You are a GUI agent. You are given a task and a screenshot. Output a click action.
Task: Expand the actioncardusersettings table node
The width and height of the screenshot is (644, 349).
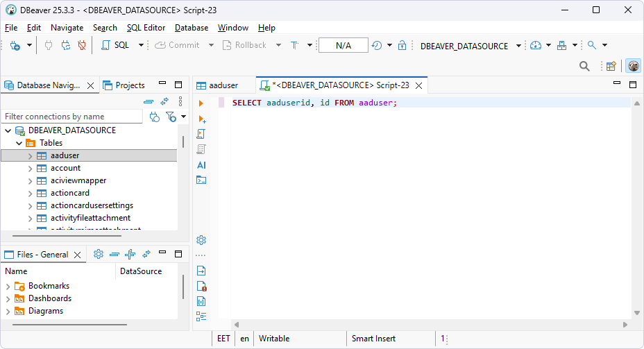click(x=30, y=205)
